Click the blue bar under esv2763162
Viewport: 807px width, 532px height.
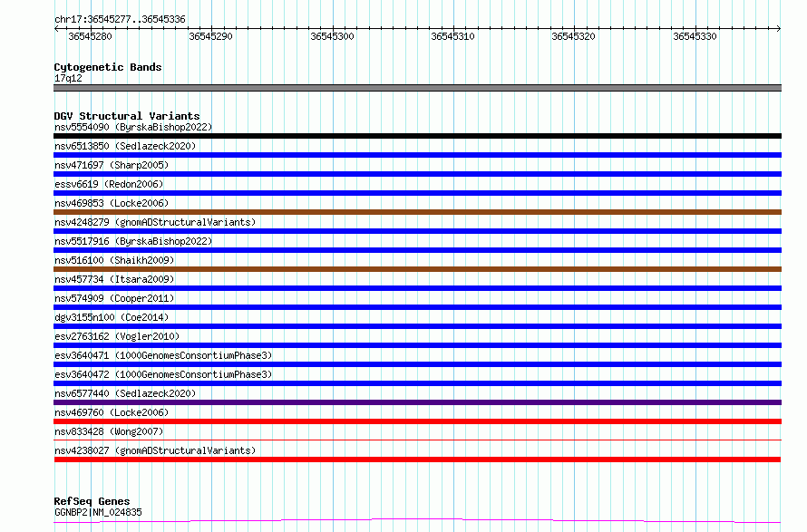pos(417,345)
